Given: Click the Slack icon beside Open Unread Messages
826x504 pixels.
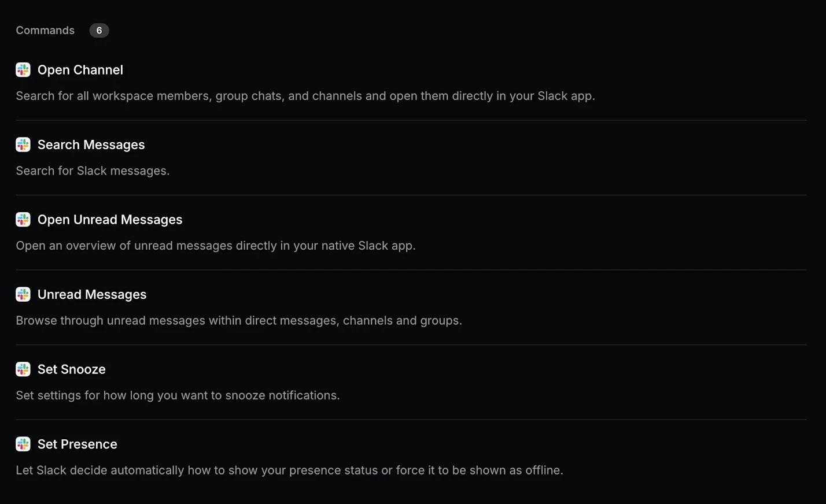Looking at the screenshot, I should pos(23,220).
